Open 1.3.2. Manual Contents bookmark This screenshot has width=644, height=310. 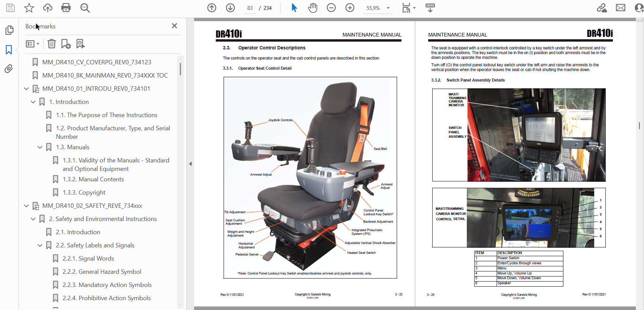pyautogui.click(x=93, y=179)
